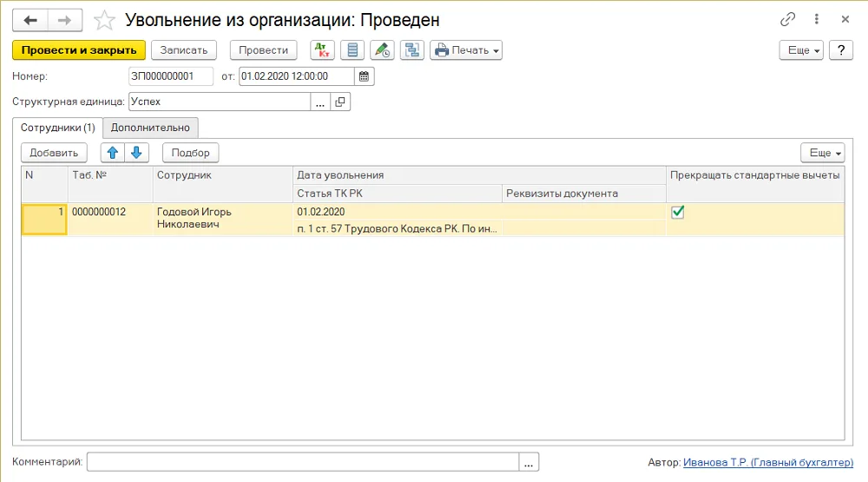Click the Статья ТК РК column header
The height and width of the screenshot is (482, 868).
point(397,194)
